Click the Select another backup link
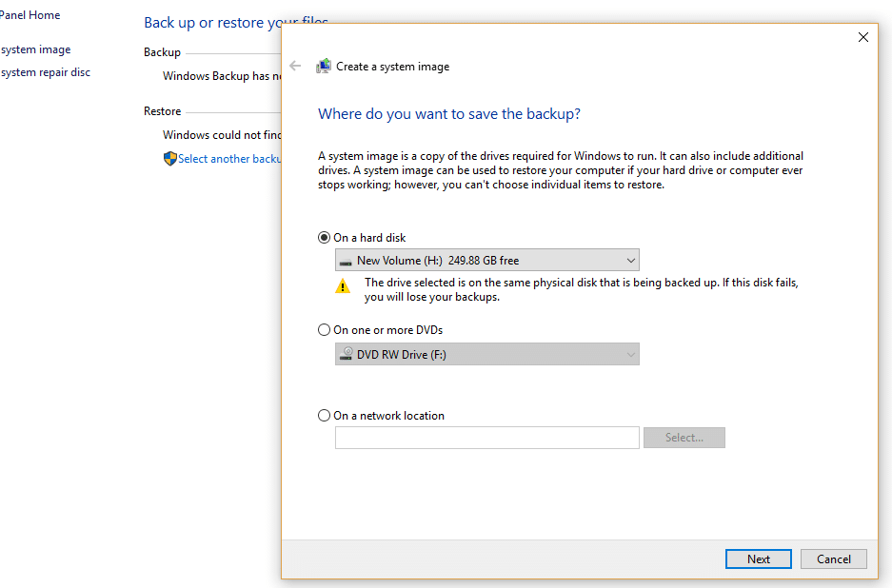Viewport: 892px width, 588px height. click(x=228, y=159)
